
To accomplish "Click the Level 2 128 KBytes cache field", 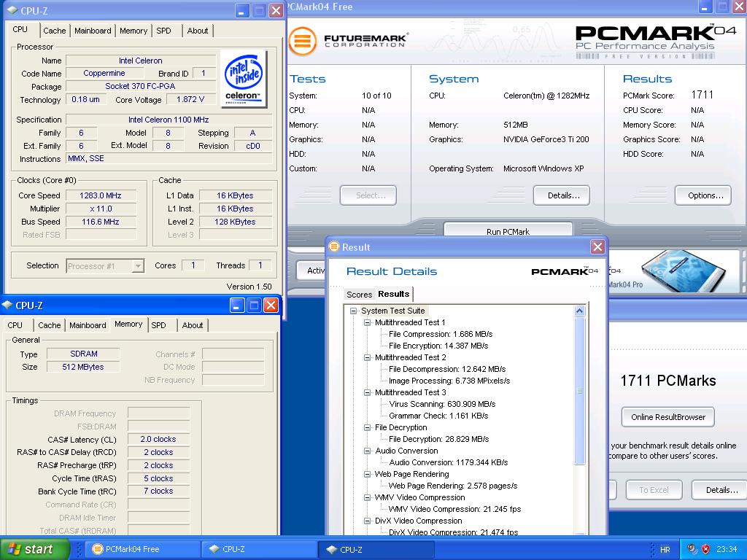I will [x=236, y=222].
